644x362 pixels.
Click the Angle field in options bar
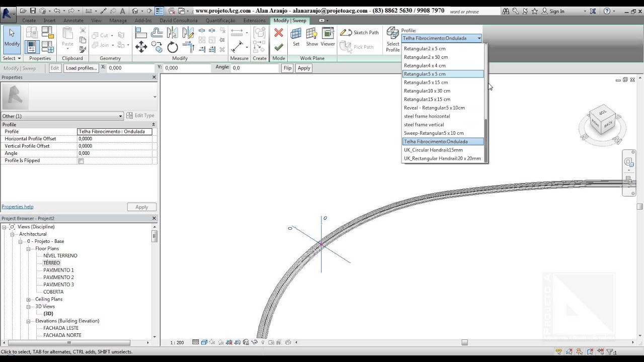pos(254,68)
